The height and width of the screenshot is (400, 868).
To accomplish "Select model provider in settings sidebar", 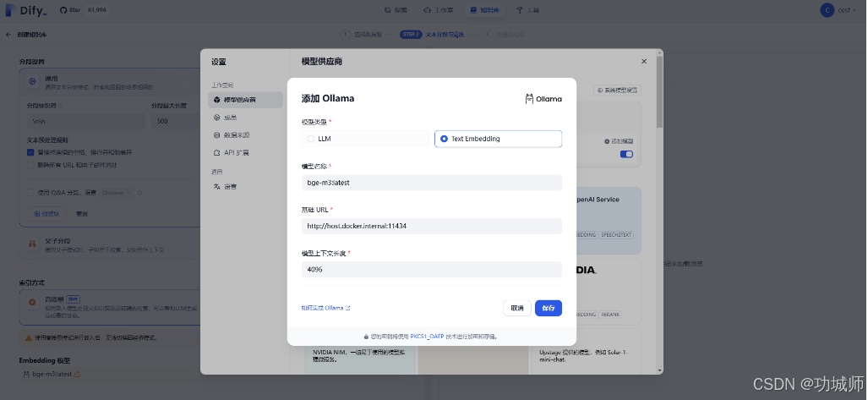I will (245, 100).
